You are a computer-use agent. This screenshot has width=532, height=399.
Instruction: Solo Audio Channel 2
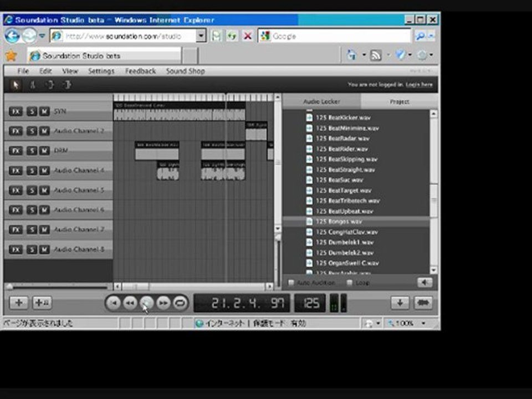(x=32, y=131)
